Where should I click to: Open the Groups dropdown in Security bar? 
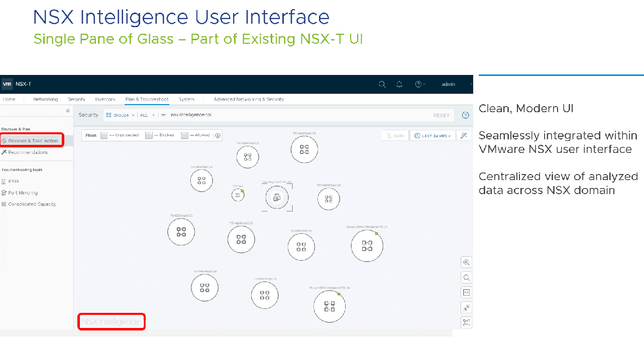(121, 115)
